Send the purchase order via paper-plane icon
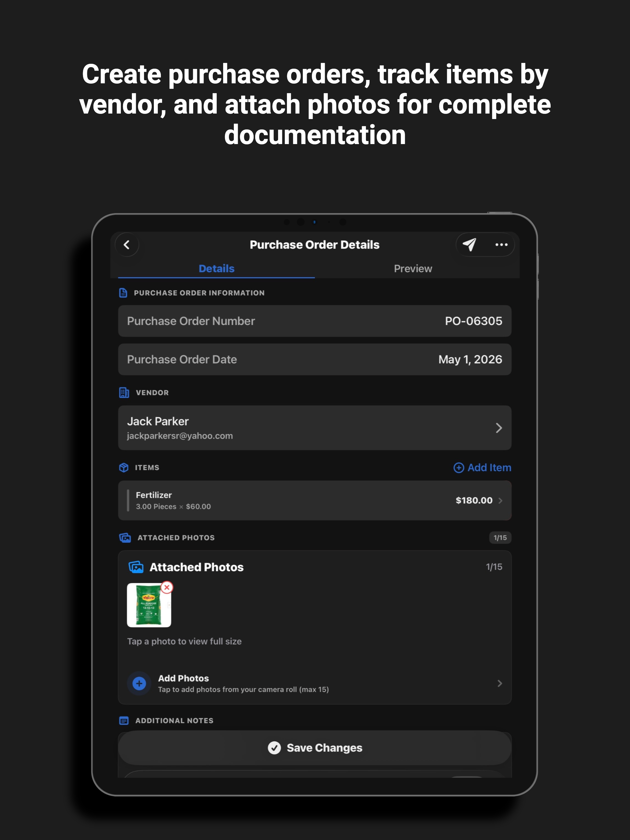630x840 pixels. coord(470,244)
